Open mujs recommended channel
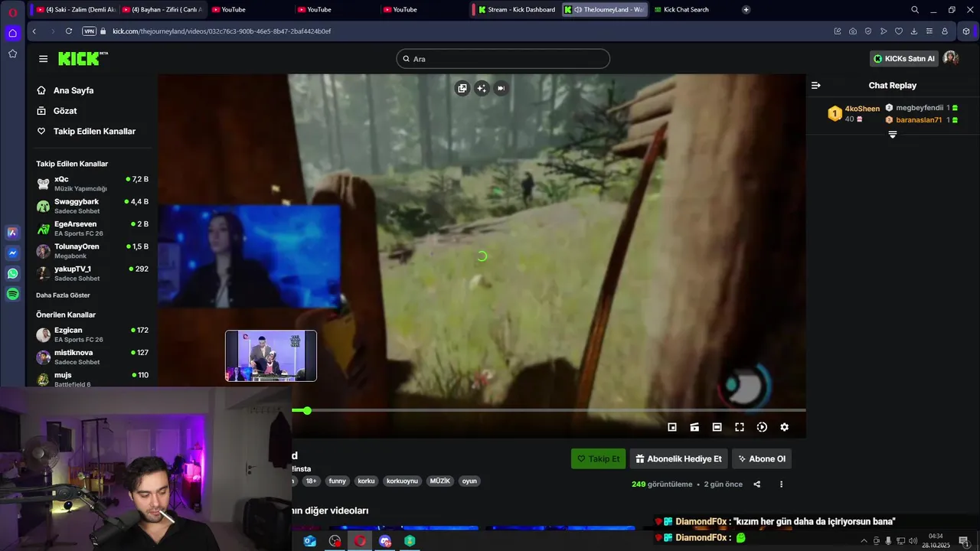Viewport: 980px width, 551px height. pyautogui.click(x=92, y=379)
